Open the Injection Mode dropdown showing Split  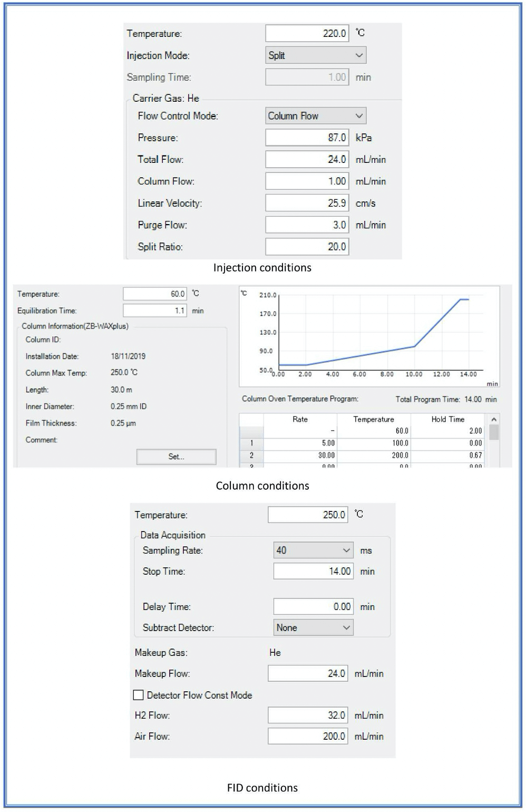(x=315, y=55)
